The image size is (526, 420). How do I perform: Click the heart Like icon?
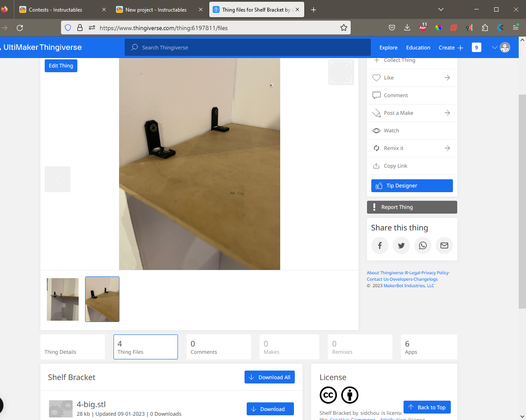[x=376, y=78]
